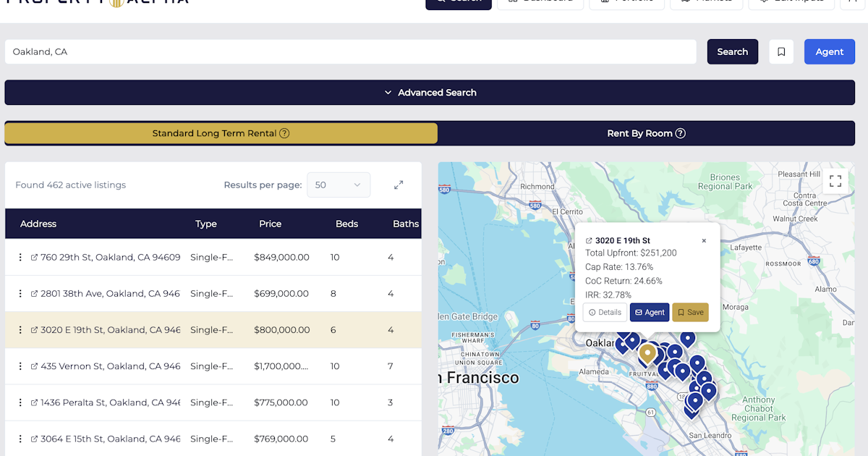Click the $699,000.00 price cell
The image size is (868, 456).
click(281, 293)
